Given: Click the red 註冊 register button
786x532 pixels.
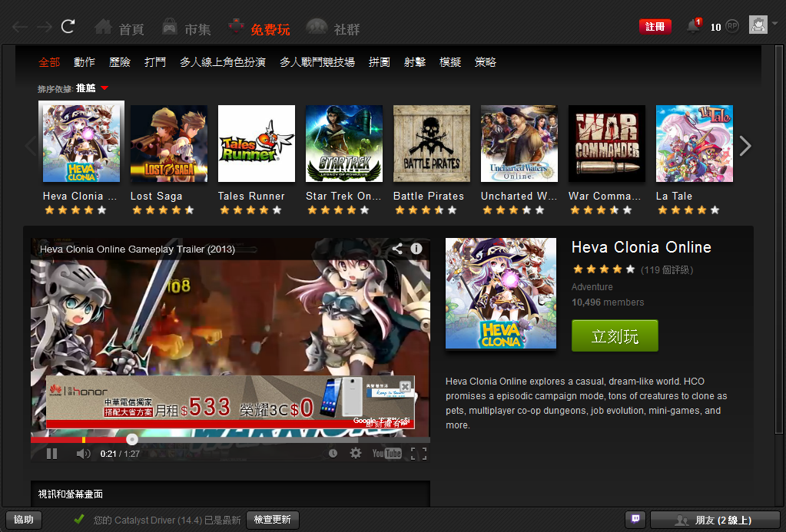Looking at the screenshot, I should click(x=655, y=27).
